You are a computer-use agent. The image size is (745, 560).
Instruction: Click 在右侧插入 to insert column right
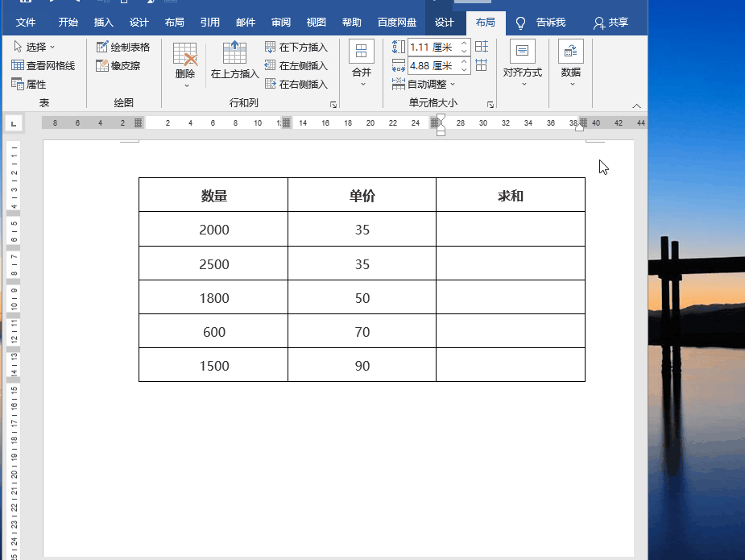tap(296, 84)
